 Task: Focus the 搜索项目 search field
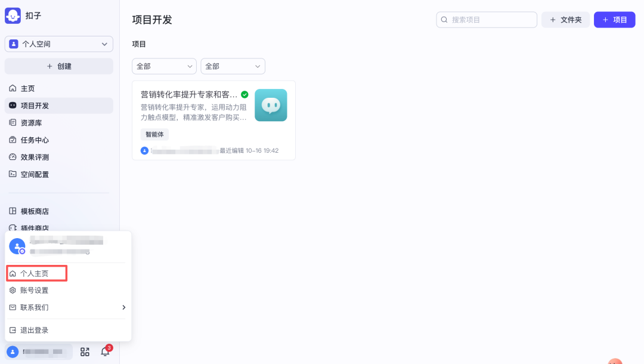click(x=487, y=20)
